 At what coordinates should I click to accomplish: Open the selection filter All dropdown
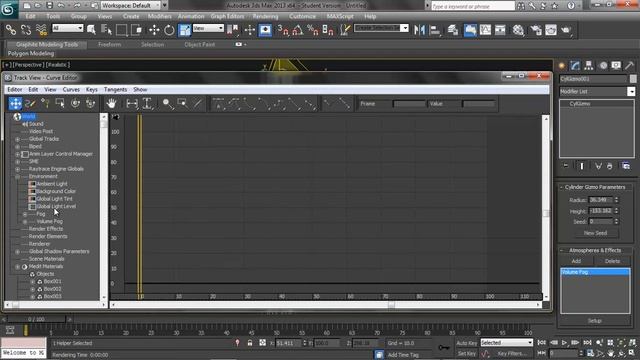click(x=67, y=28)
